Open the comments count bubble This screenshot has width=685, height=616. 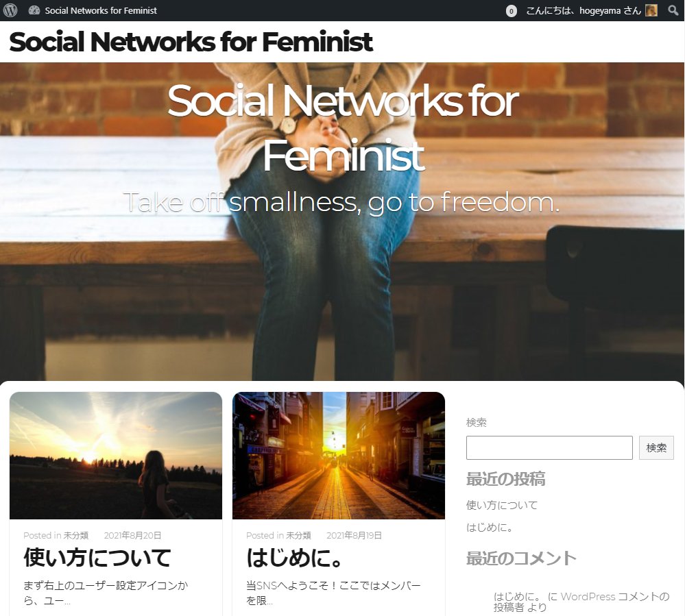tap(511, 11)
